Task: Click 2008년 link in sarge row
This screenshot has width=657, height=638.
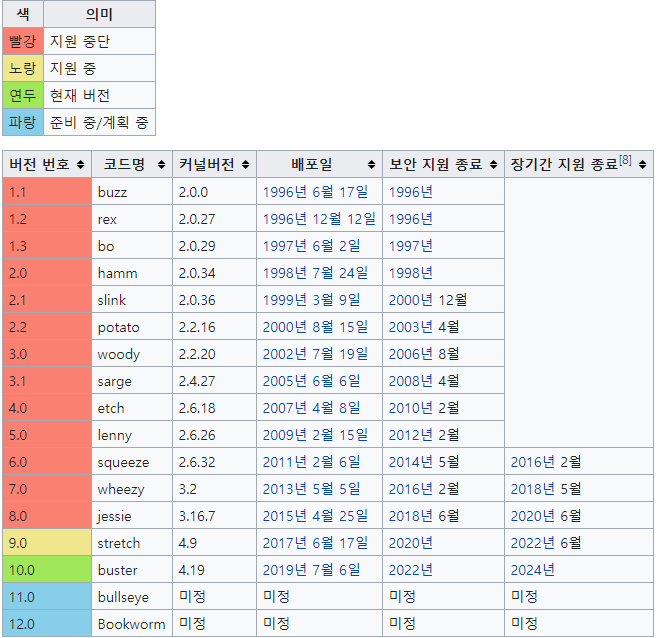Action: [411, 381]
